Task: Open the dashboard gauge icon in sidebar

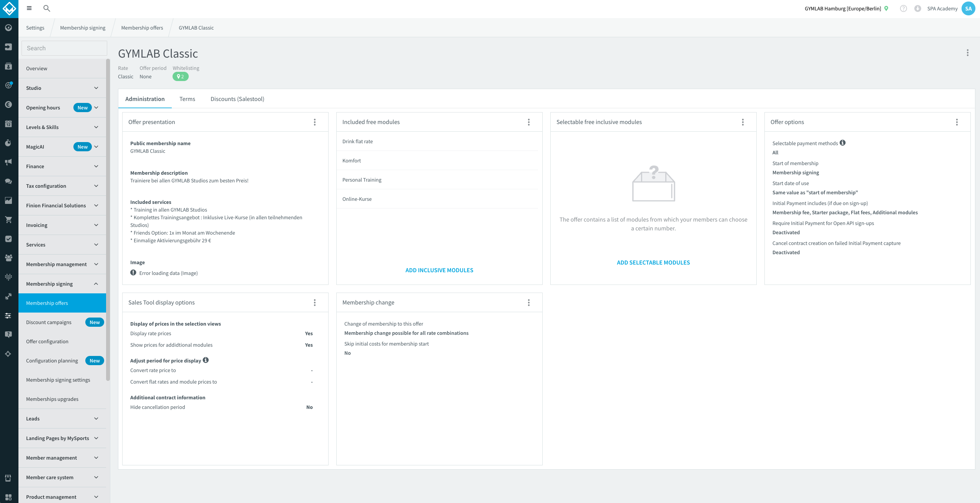Action: (x=8, y=28)
